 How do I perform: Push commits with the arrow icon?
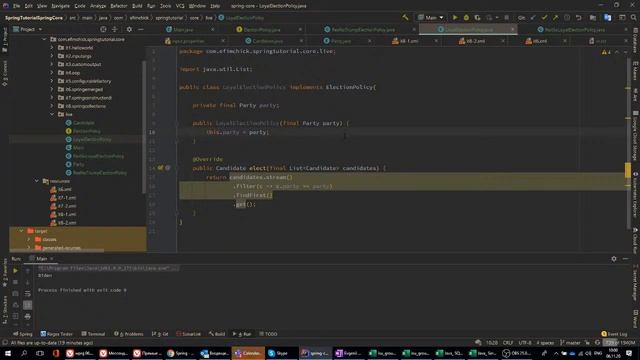click(556, 18)
